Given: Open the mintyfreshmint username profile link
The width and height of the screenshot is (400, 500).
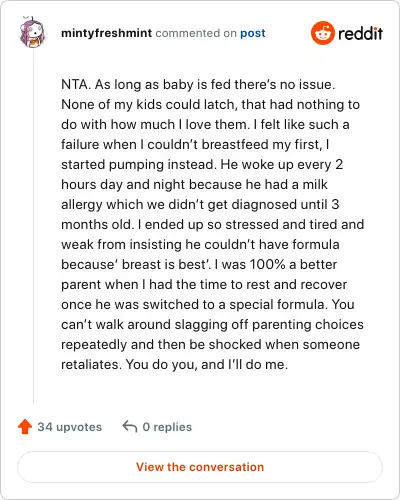Looking at the screenshot, I should pos(107,33).
